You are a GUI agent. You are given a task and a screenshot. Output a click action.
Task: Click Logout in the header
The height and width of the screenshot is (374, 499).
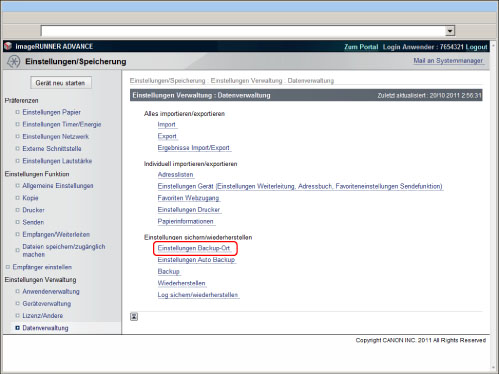pyautogui.click(x=476, y=47)
